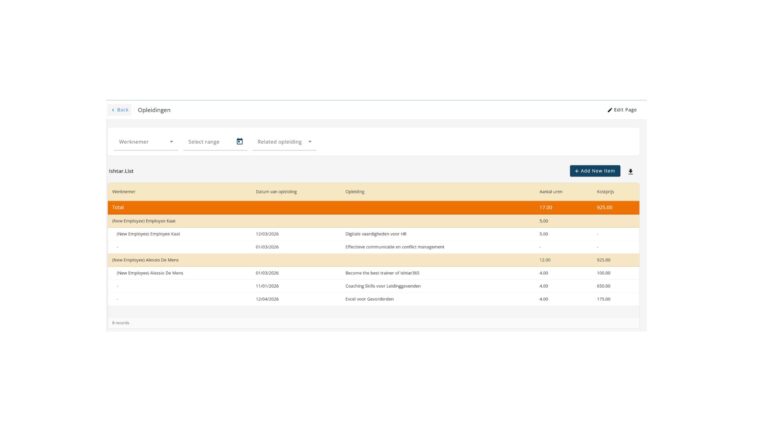Collapse the Employee Kaat group row
The height and width of the screenshot is (432, 768).
(x=146, y=221)
